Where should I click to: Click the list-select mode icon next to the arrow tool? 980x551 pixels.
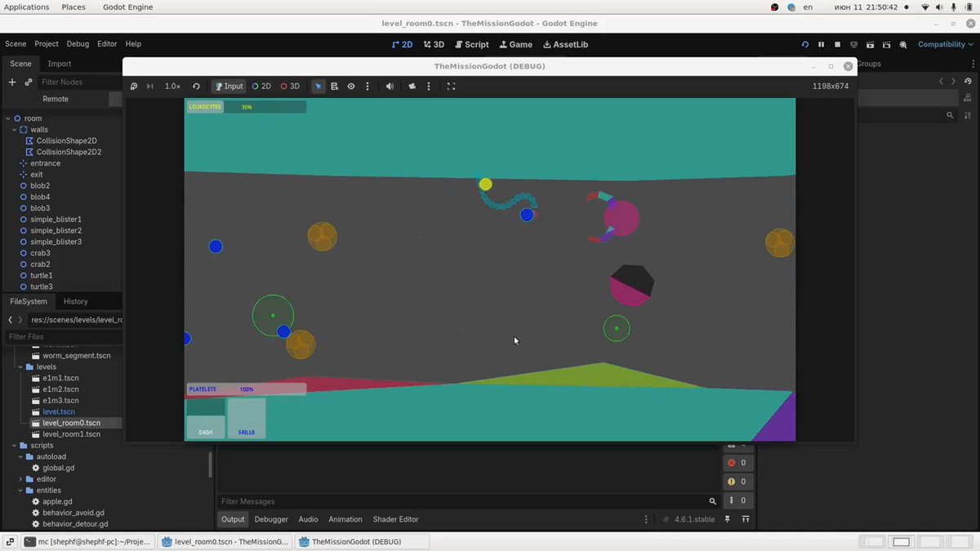pyautogui.click(x=334, y=86)
